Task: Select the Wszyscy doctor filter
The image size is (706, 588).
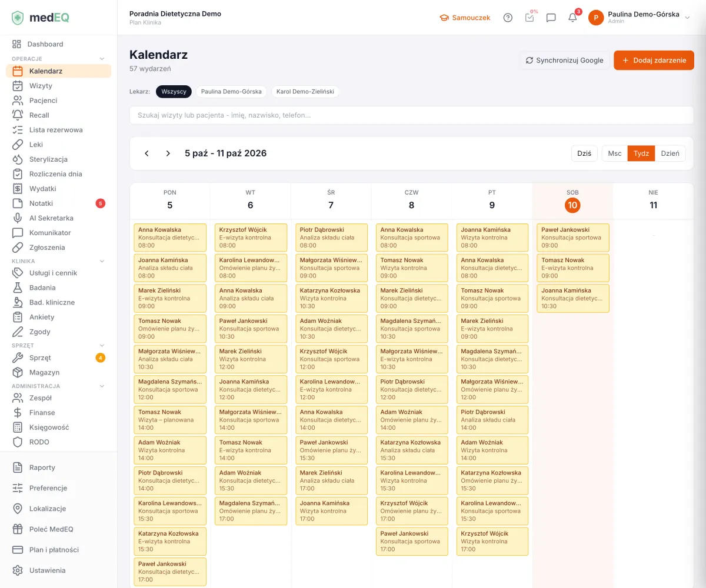Action: (x=174, y=92)
